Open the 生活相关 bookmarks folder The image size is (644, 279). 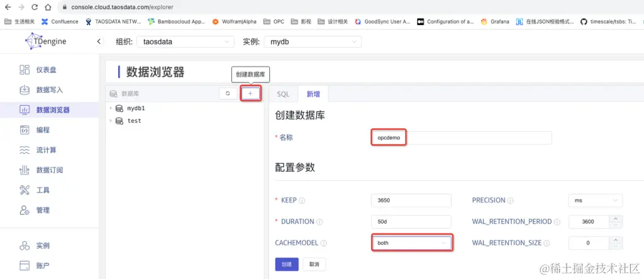[19, 21]
